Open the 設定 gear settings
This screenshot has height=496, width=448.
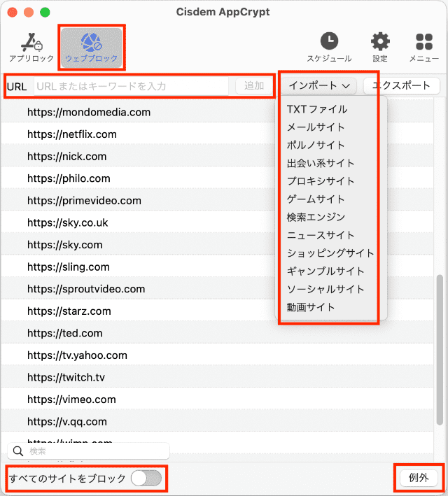point(380,47)
